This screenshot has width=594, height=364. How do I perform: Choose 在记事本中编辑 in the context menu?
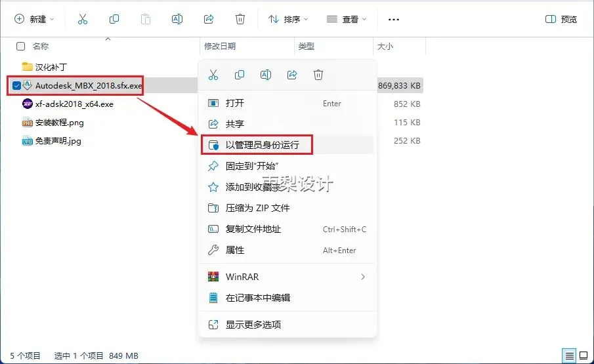coord(287,298)
